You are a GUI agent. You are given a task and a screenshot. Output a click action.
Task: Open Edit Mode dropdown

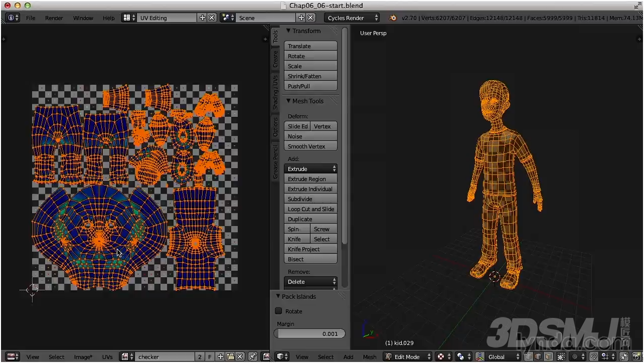(407, 356)
